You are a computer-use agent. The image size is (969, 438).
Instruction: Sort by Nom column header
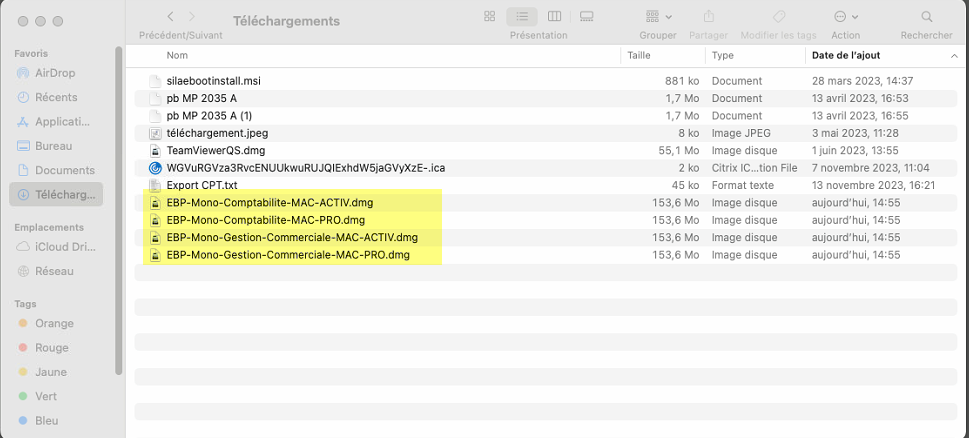coord(177,55)
